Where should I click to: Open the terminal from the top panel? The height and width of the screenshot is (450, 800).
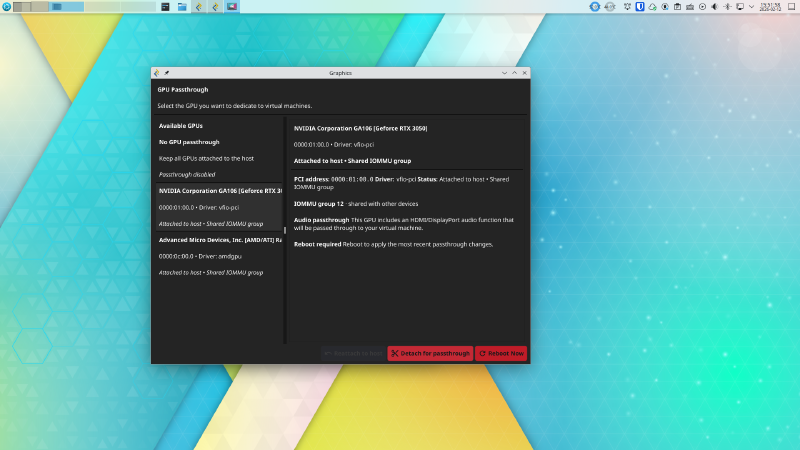[165, 6]
